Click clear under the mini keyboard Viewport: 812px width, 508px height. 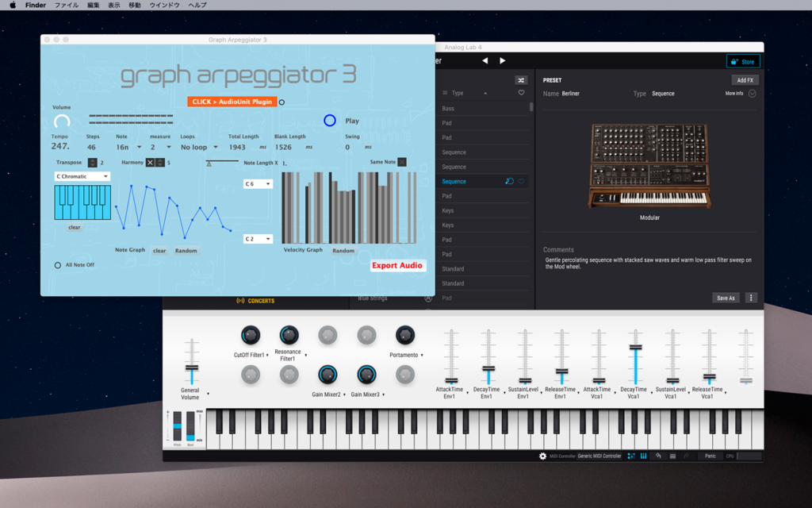(x=74, y=227)
